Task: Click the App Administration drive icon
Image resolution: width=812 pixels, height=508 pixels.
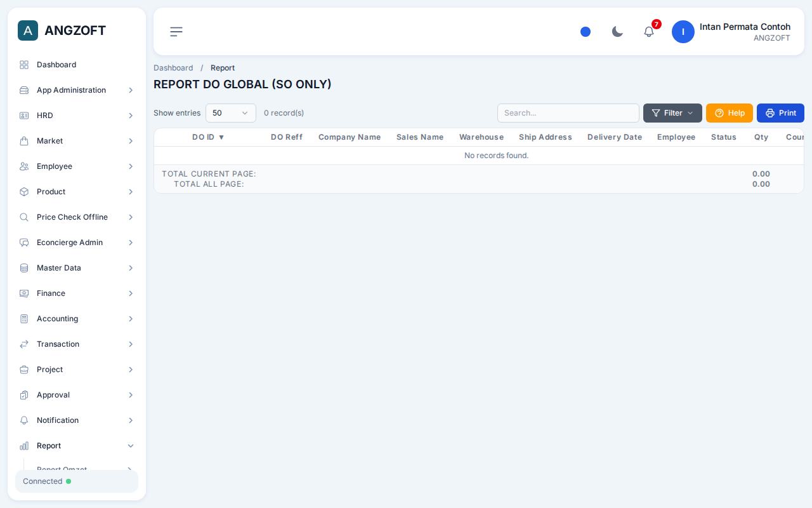Action: (24, 90)
